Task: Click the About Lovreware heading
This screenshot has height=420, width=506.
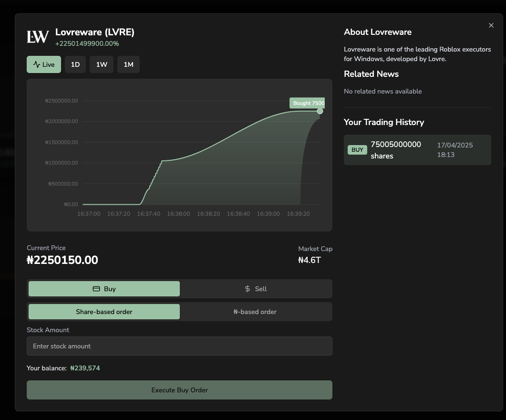Action: (378, 32)
